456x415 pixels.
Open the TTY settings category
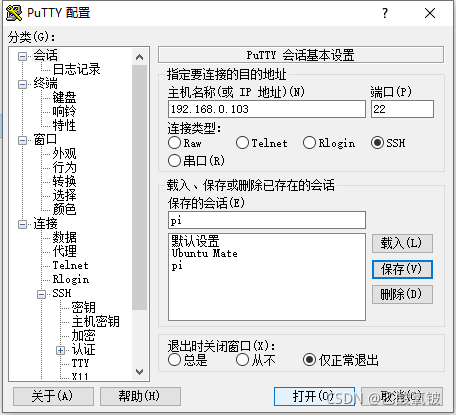tap(80, 363)
